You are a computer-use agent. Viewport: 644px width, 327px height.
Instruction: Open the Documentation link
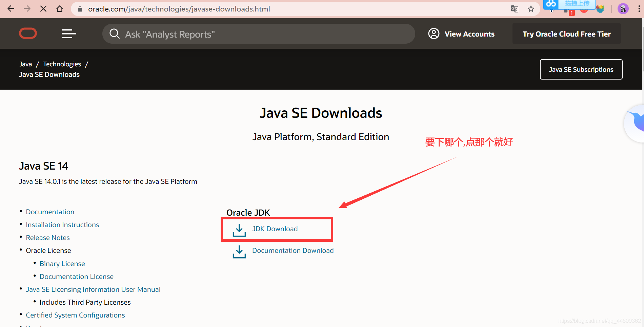[50, 212]
